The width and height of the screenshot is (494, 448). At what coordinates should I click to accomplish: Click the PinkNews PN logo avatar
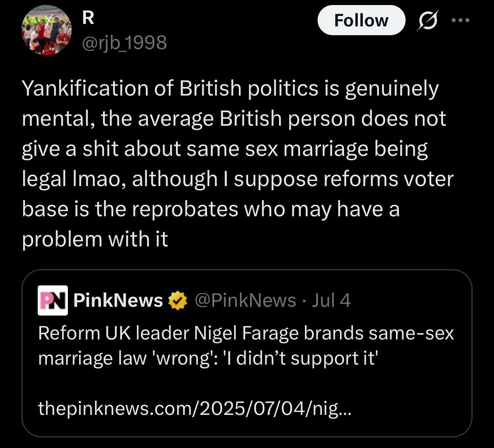pyautogui.click(x=53, y=300)
